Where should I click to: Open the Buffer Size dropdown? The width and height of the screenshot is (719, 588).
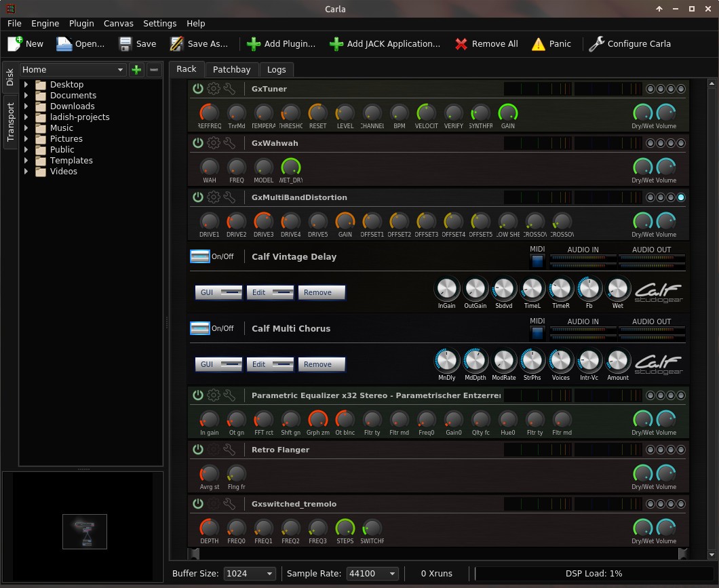(x=250, y=573)
